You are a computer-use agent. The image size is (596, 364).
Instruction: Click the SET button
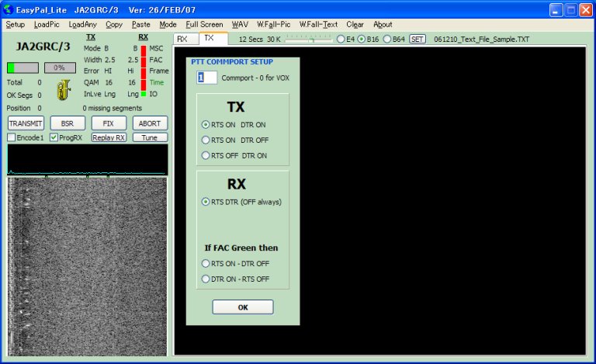(417, 39)
